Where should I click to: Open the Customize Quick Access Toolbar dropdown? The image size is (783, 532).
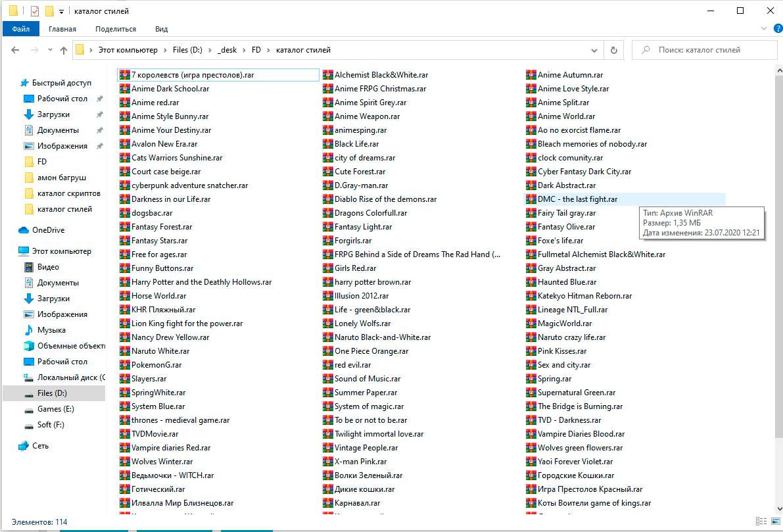click(x=61, y=11)
